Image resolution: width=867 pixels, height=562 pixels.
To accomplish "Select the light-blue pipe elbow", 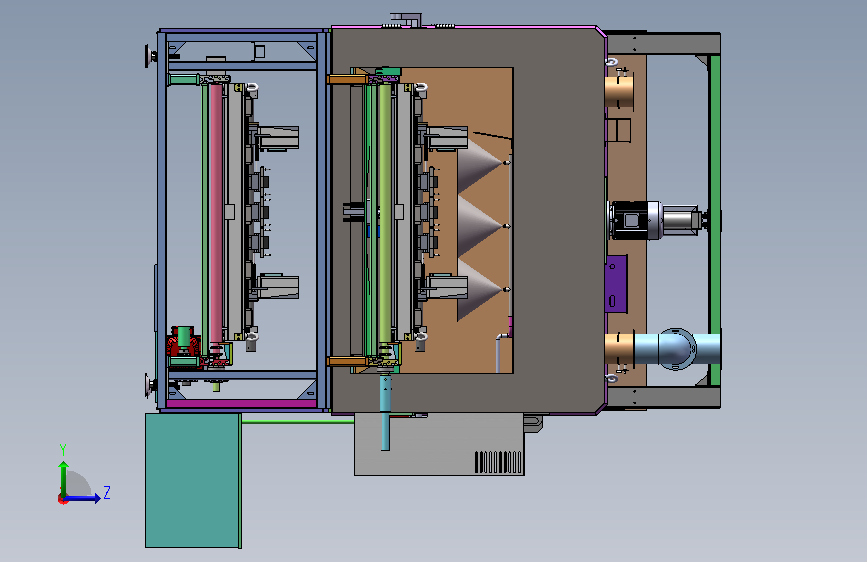I will tap(676, 348).
